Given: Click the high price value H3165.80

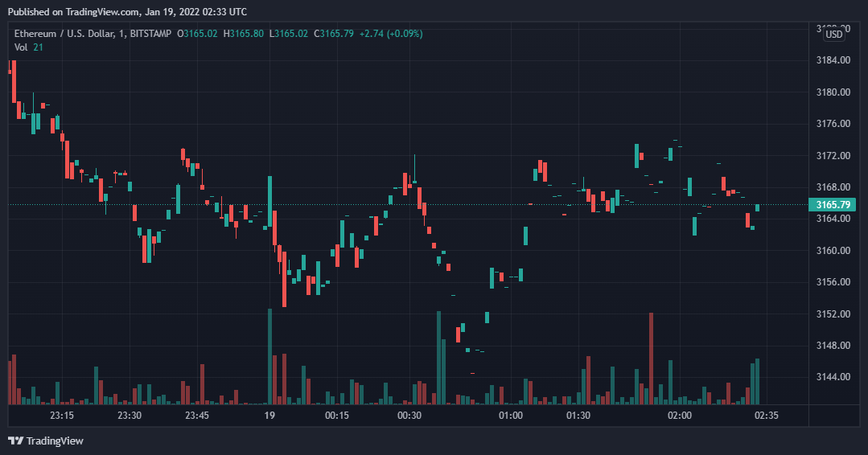Looking at the screenshot, I should point(247,33).
